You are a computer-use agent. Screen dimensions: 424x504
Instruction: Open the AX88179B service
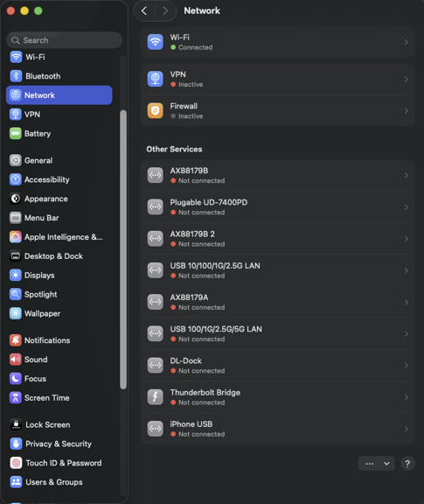(x=278, y=176)
